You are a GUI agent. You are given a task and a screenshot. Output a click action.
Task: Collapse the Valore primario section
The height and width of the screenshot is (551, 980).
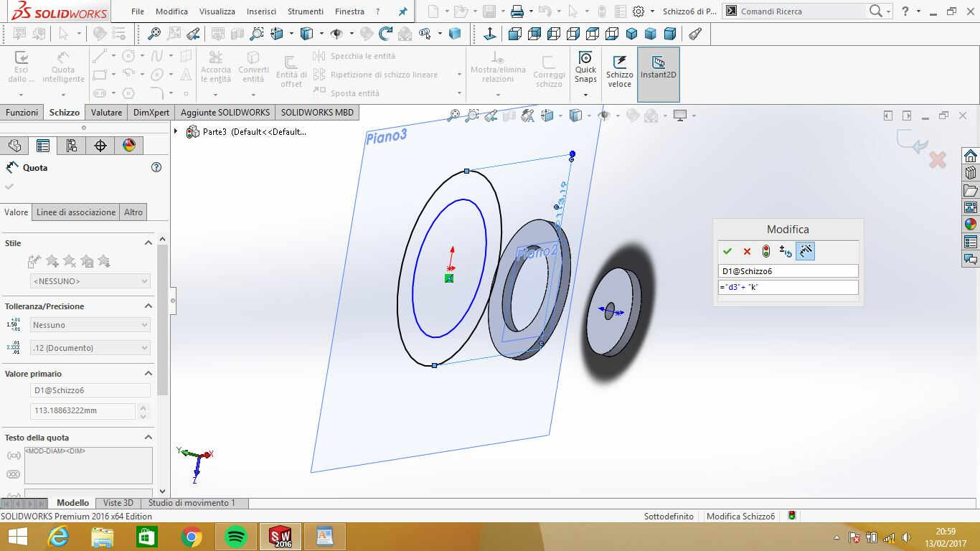149,374
